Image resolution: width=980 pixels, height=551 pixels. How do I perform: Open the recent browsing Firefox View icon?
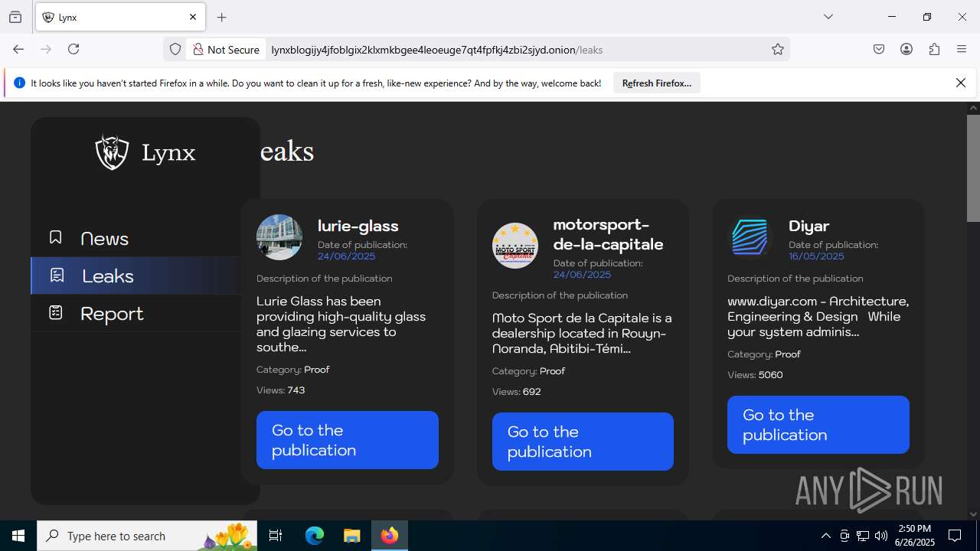coord(15,17)
